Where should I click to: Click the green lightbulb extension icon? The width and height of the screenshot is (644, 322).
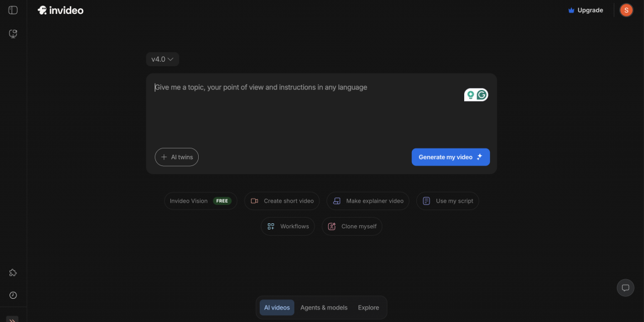470,95
